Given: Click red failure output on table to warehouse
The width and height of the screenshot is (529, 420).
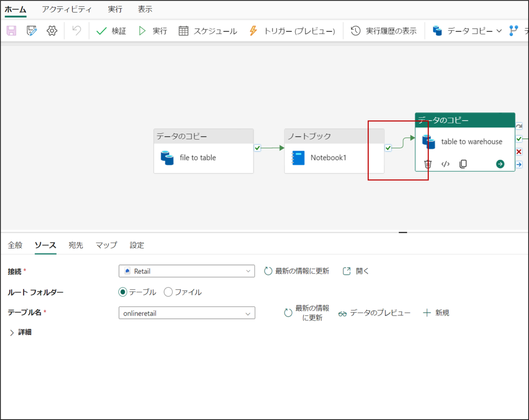Looking at the screenshot, I should tap(519, 152).
